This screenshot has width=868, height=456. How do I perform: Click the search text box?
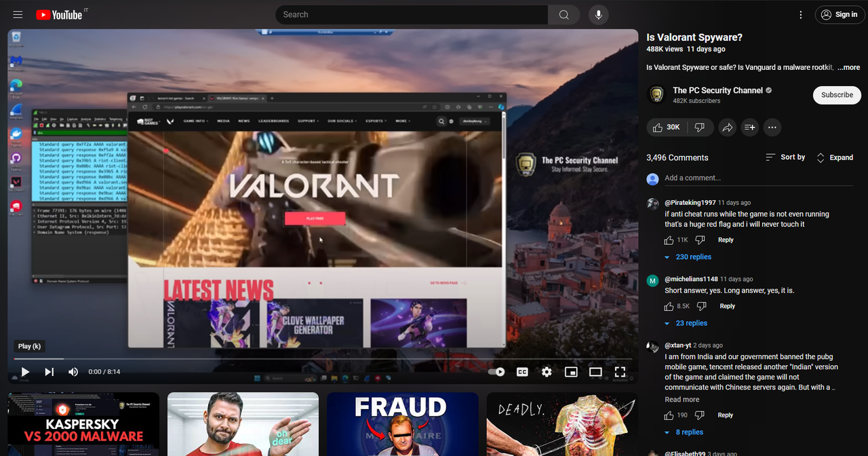[412, 15]
